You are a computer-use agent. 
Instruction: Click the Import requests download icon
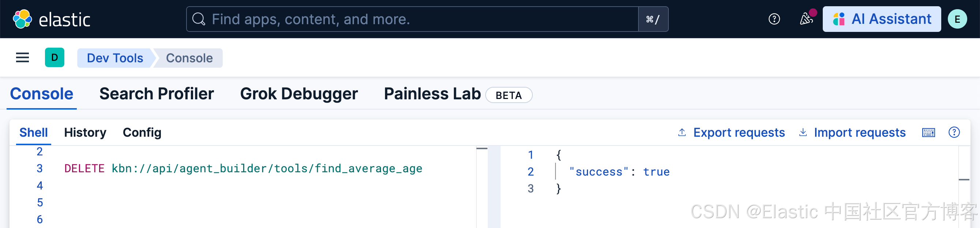click(x=803, y=133)
